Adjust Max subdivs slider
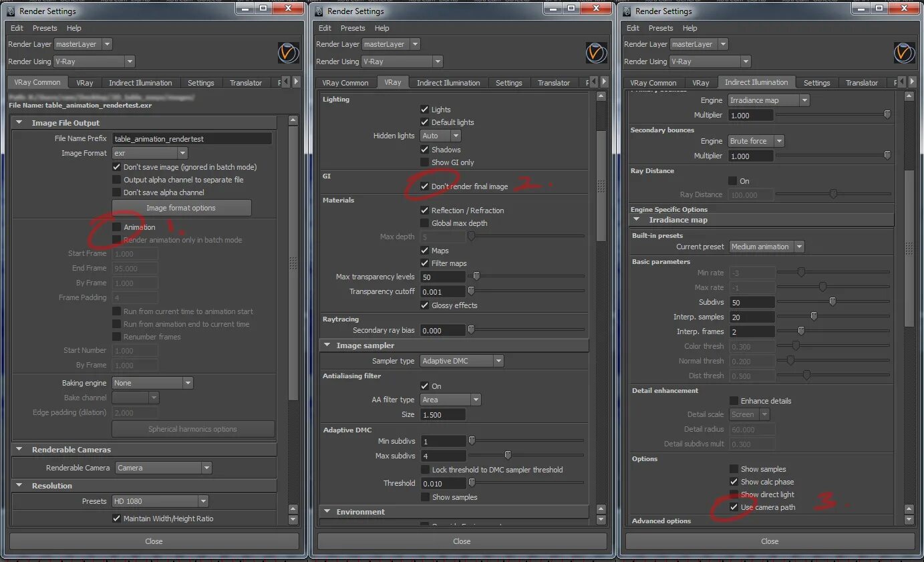924x562 pixels. [x=508, y=456]
